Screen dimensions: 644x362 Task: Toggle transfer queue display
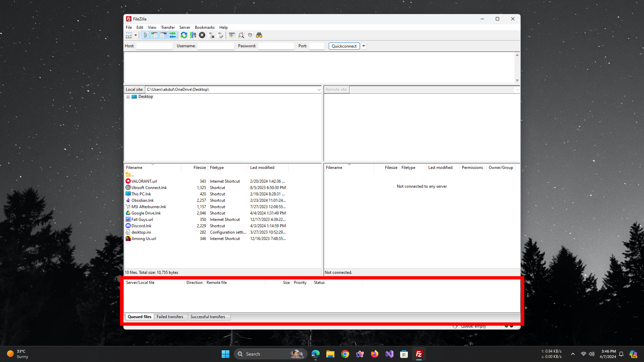pyautogui.click(x=172, y=35)
